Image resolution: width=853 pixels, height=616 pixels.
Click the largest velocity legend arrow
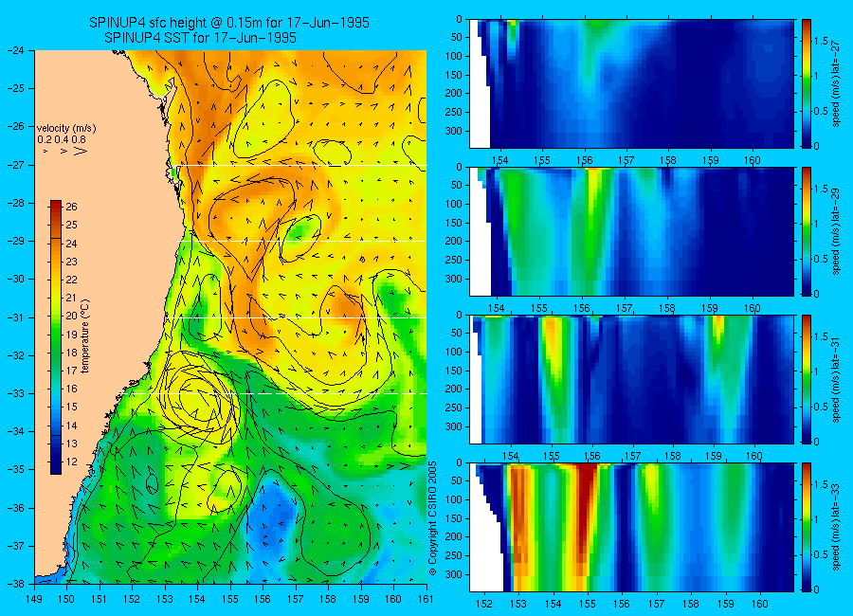[81, 151]
